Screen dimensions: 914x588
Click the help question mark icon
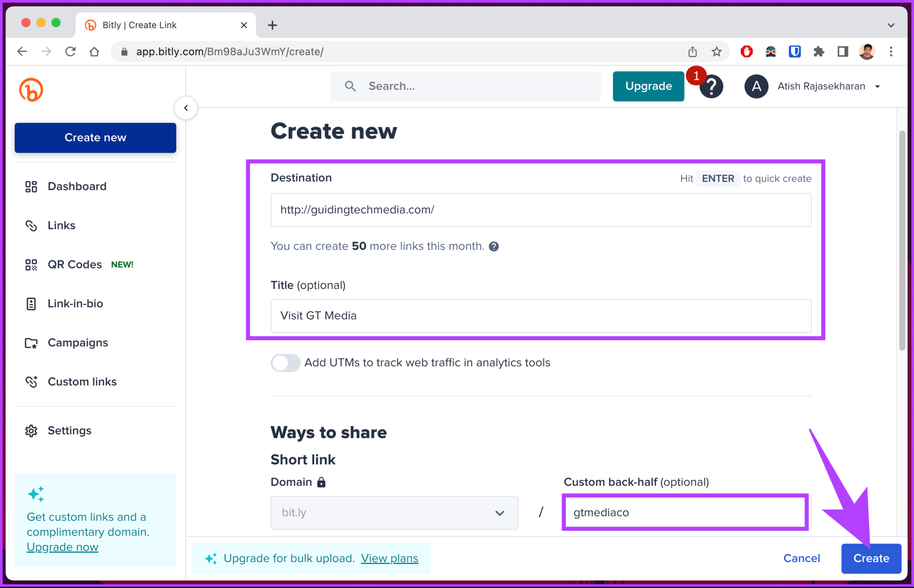point(711,87)
